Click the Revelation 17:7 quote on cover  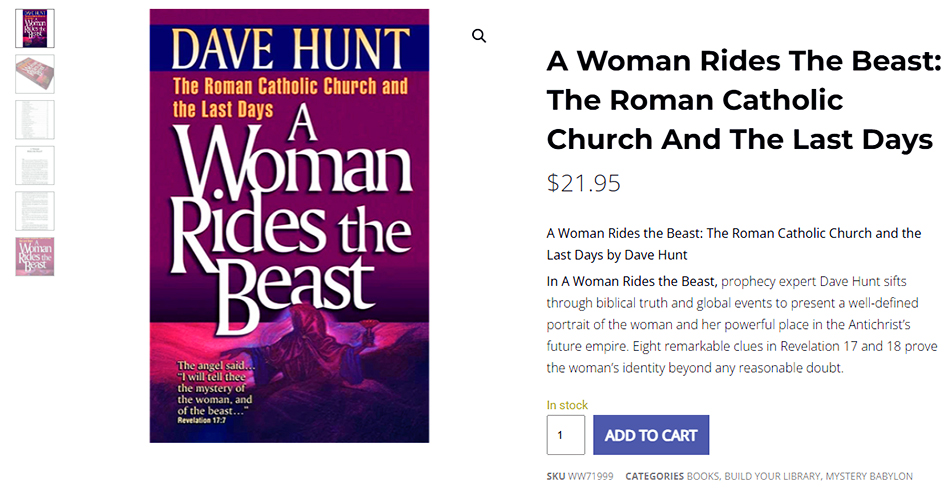tap(225, 400)
